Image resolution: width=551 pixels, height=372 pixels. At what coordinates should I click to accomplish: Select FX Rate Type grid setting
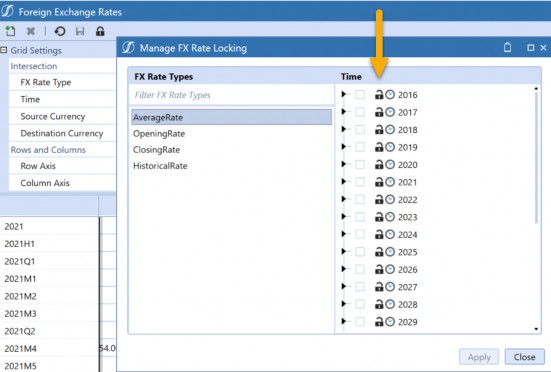click(x=62, y=82)
